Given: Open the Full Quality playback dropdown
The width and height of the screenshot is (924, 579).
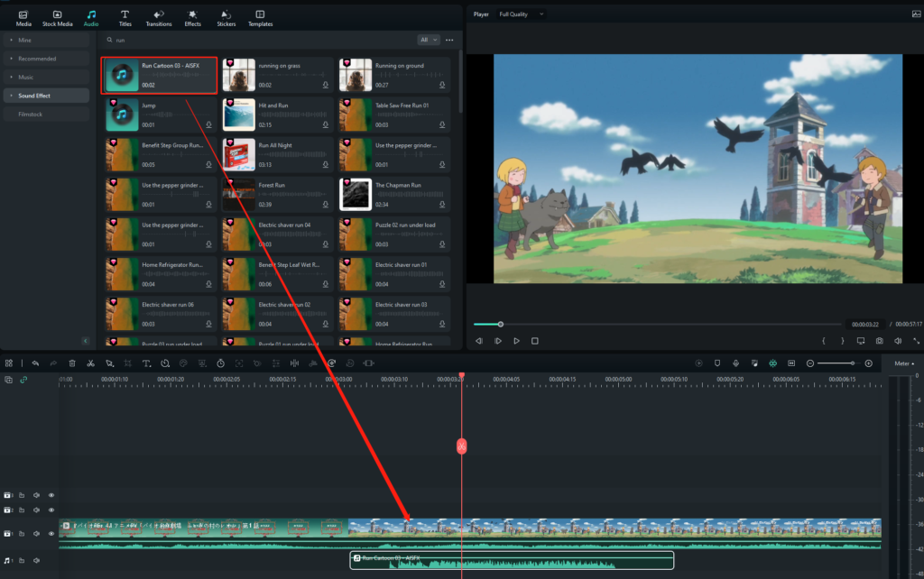Looking at the screenshot, I should tap(522, 14).
